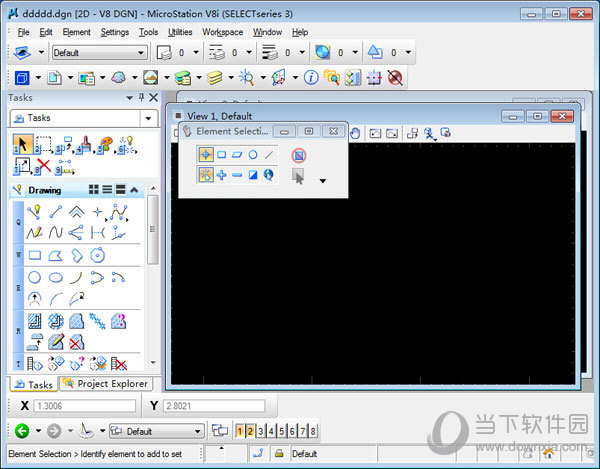Select the Stream Curve tool
This screenshot has width=600, height=469.
point(55,232)
